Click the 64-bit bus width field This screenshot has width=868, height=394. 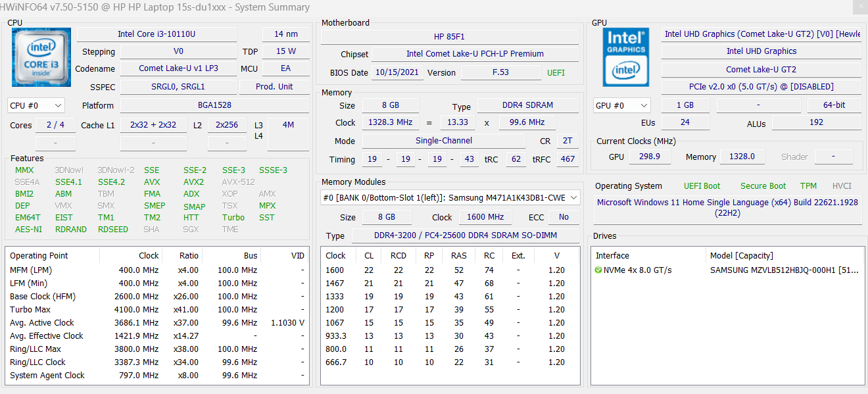coord(834,105)
